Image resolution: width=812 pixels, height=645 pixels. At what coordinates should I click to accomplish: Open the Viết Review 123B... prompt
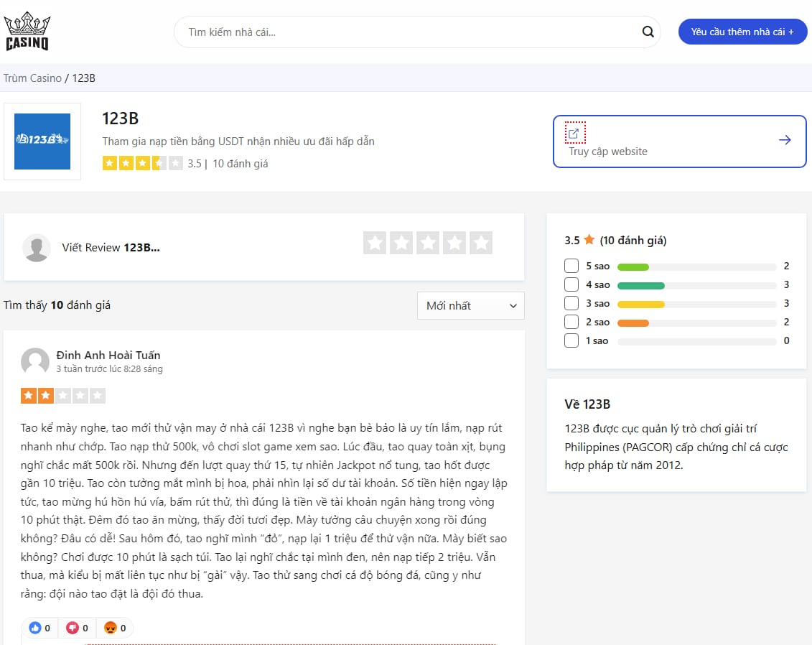[111, 248]
